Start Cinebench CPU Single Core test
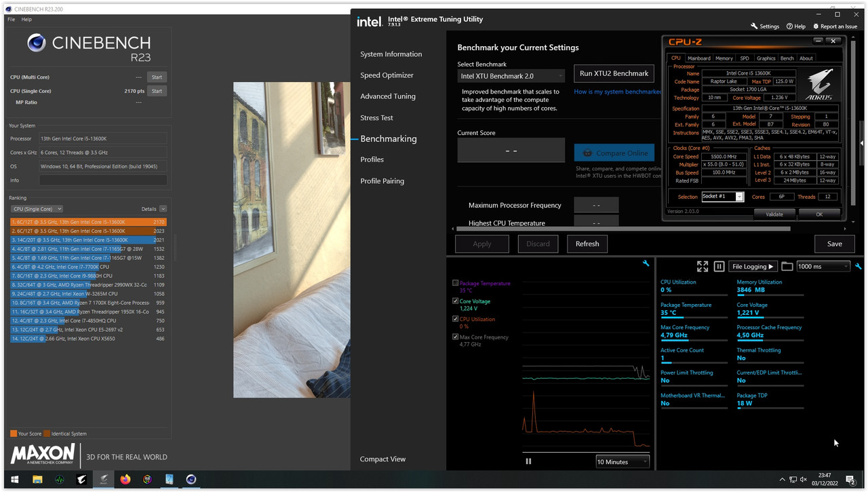868x492 pixels. (157, 91)
